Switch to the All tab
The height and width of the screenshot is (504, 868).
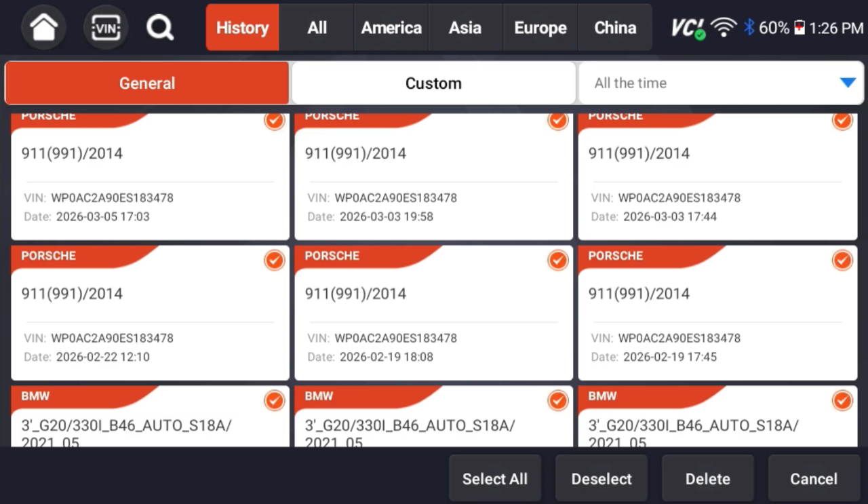coord(317,28)
